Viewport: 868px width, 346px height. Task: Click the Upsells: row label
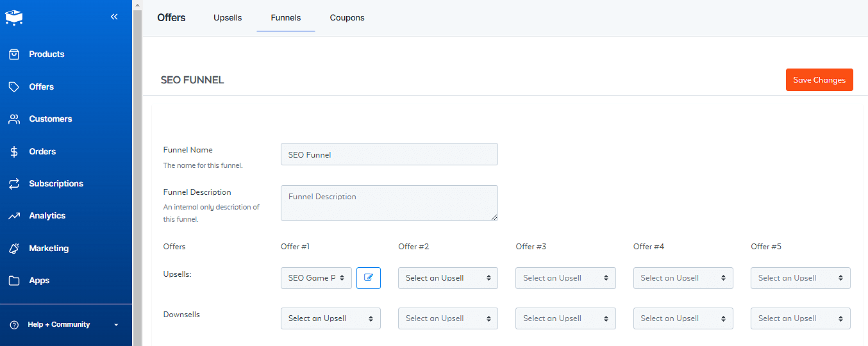(x=178, y=274)
